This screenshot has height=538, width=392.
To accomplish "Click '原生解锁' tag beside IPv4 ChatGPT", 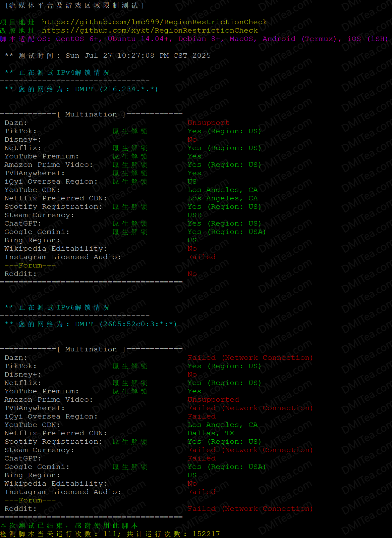I will [x=130, y=224].
